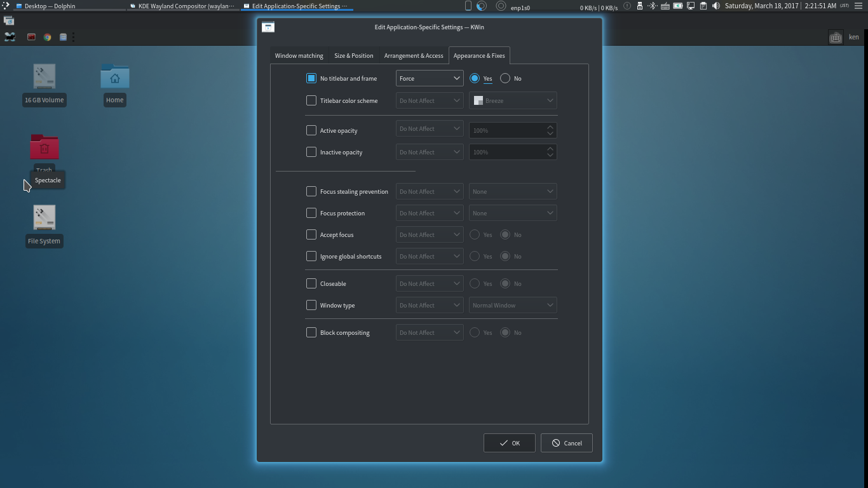868x488 pixels.
Task: Open the Home folder desktop icon
Action: 114,77
